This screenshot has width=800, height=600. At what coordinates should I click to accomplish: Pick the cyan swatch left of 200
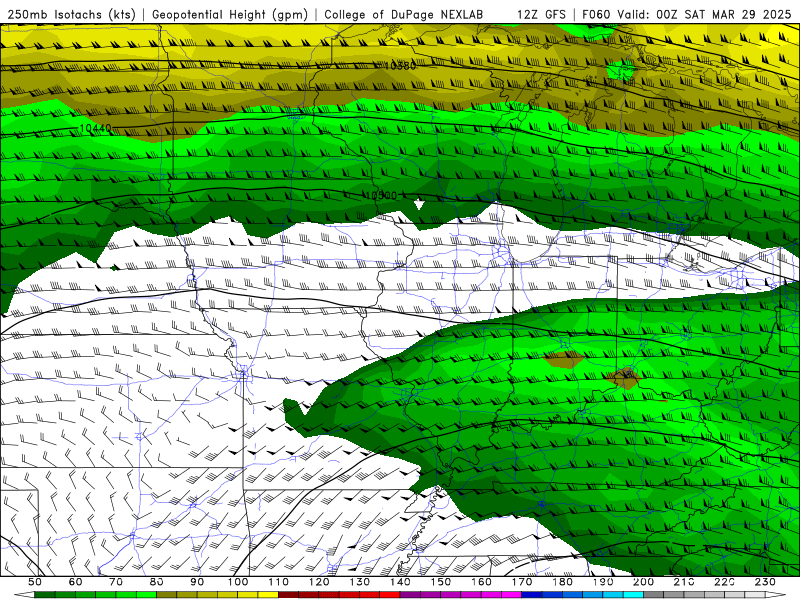point(633,595)
